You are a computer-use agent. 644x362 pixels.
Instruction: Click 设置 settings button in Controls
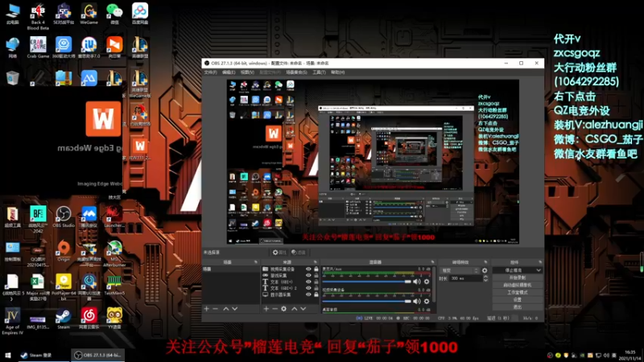point(517,299)
